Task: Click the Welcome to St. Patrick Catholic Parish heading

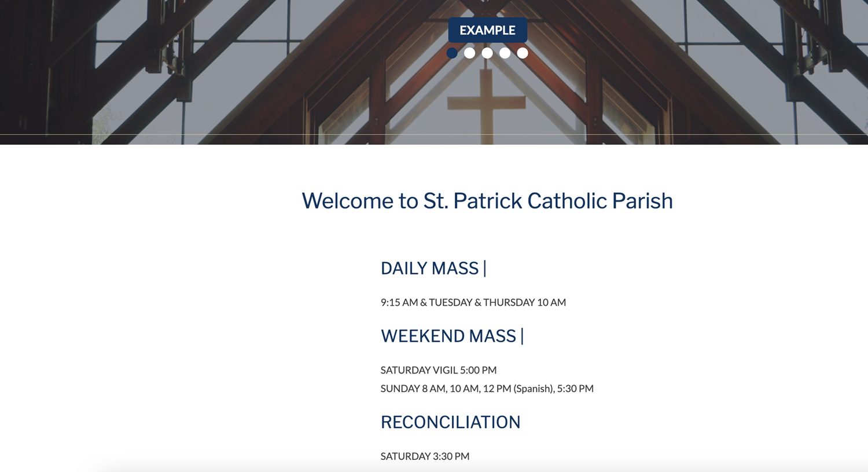Action: click(x=487, y=201)
